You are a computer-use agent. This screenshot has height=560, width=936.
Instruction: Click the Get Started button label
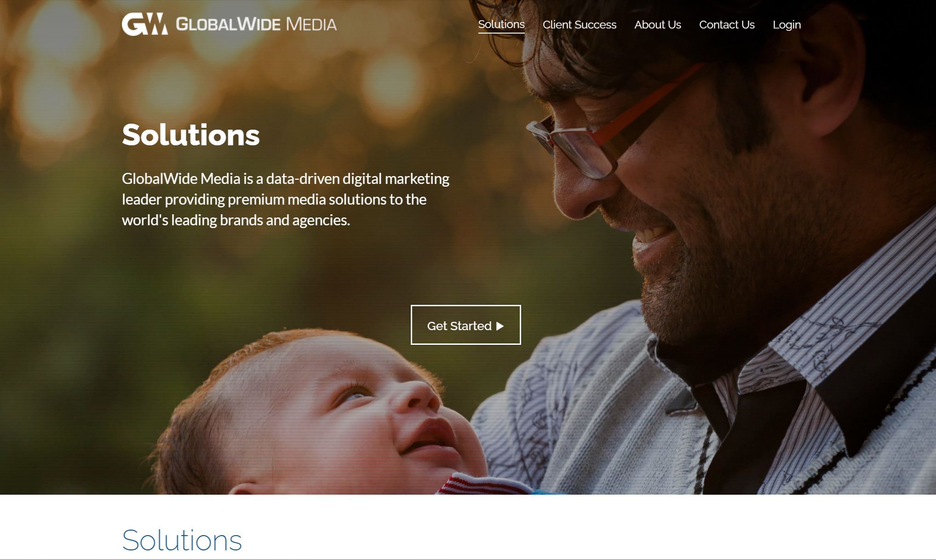click(x=459, y=326)
